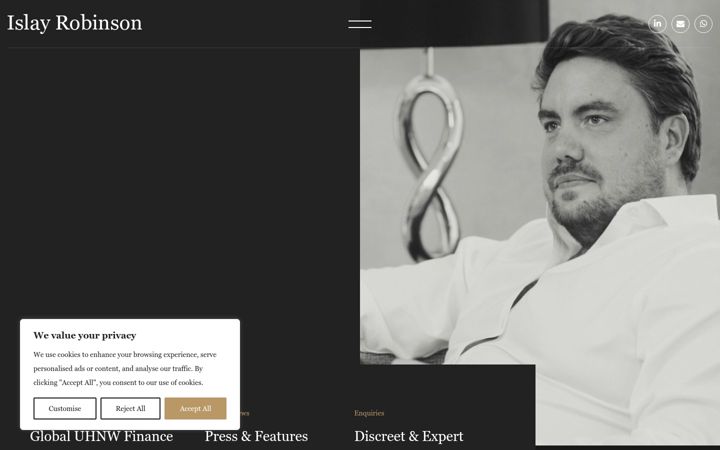The height and width of the screenshot is (450, 720).
Task: Click the Customise cookies button
Action: [65, 408]
